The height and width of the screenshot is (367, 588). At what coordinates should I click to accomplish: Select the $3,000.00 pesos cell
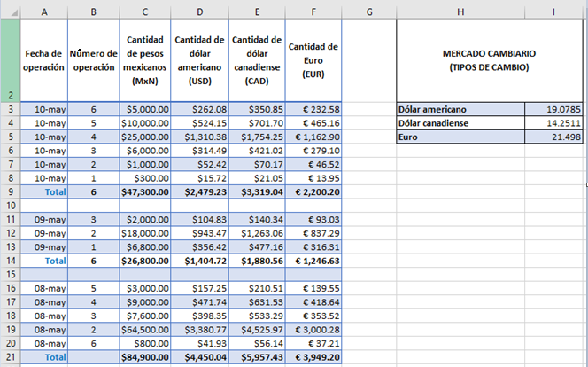point(145,288)
